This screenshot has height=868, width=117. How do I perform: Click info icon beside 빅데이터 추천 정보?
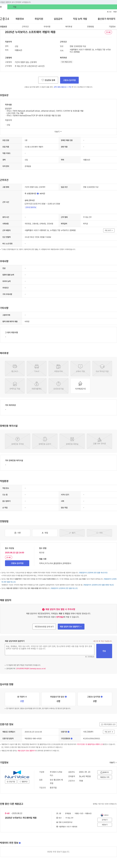20,843
